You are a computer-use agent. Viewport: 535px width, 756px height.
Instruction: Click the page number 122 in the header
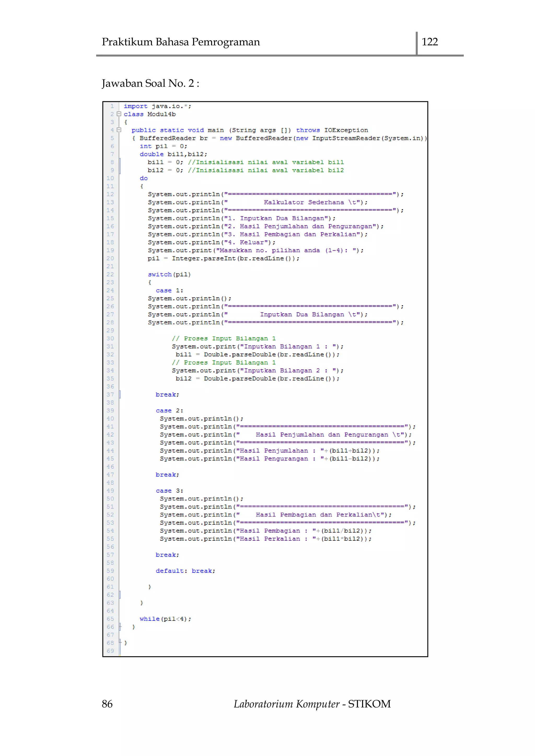click(x=429, y=42)
